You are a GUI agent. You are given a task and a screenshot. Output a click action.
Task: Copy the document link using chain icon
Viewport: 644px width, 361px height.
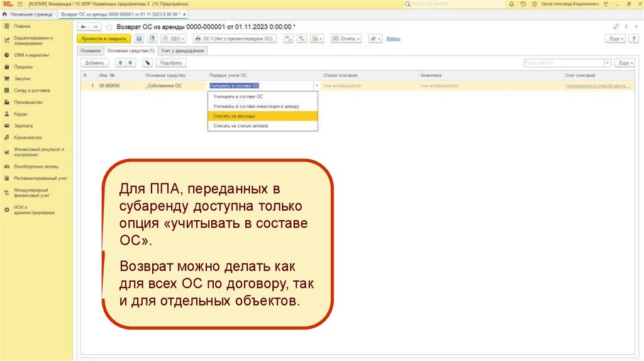pyautogui.click(x=615, y=27)
